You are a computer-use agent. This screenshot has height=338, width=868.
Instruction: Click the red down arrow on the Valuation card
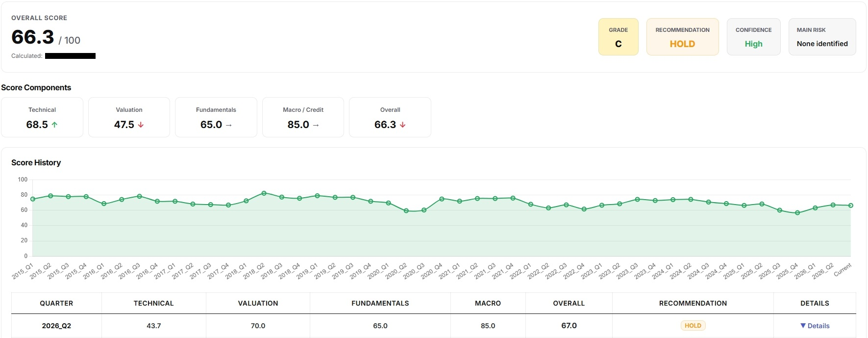pos(141,125)
